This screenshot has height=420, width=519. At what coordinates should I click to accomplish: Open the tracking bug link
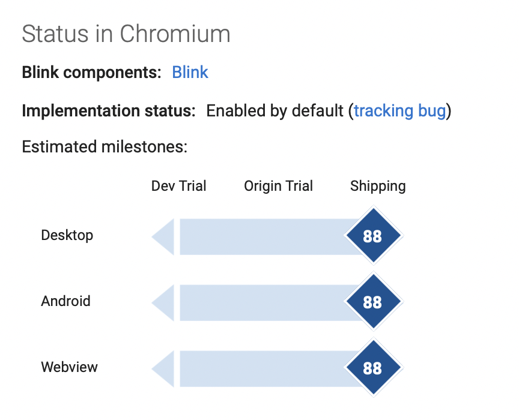click(400, 111)
